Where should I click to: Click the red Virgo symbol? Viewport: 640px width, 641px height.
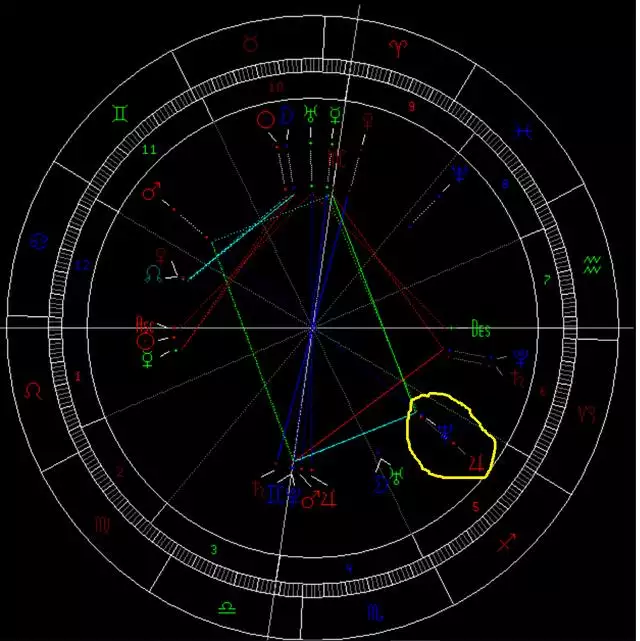[103, 523]
